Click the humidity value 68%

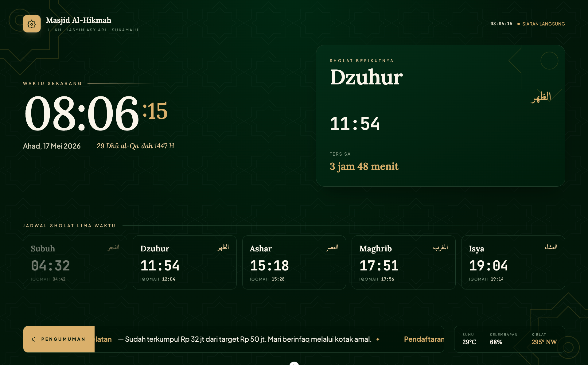tap(496, 342)
